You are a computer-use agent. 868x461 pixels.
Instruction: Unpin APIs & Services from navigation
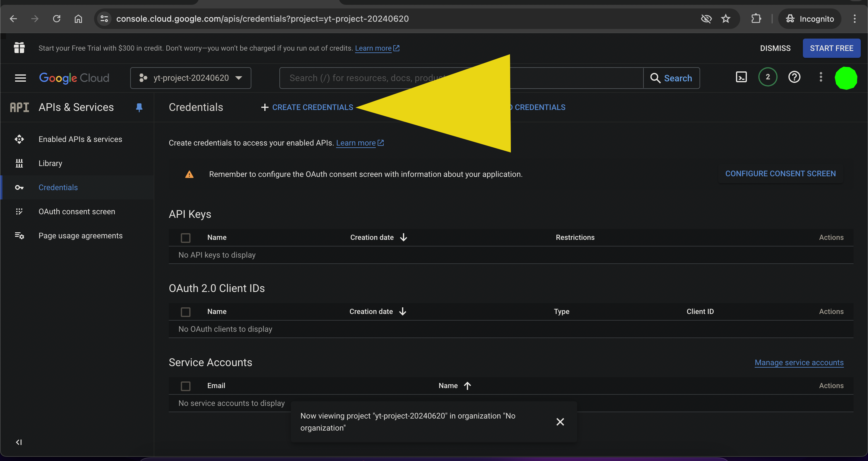139,108
